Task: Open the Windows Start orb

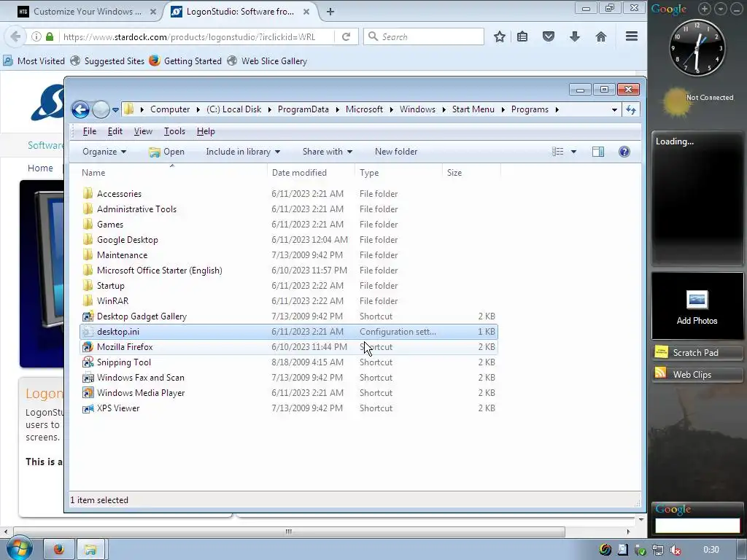Action: point(19,548)
